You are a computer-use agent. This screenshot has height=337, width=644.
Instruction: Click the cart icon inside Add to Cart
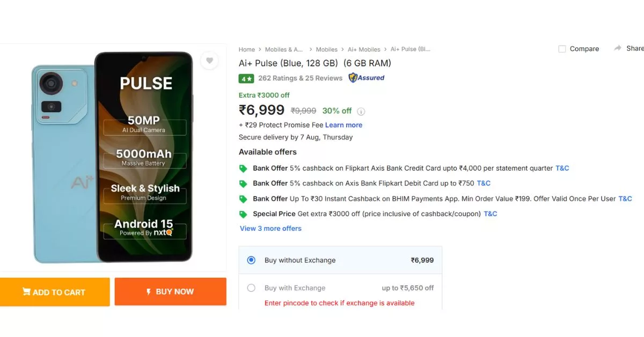tap(26, 291)
